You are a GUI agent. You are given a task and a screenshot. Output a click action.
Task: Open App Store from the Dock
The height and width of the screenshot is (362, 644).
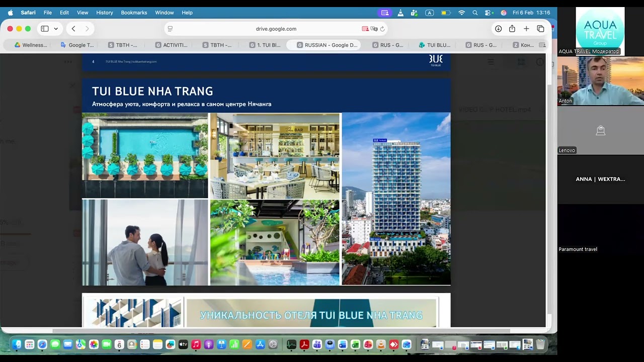260,344
